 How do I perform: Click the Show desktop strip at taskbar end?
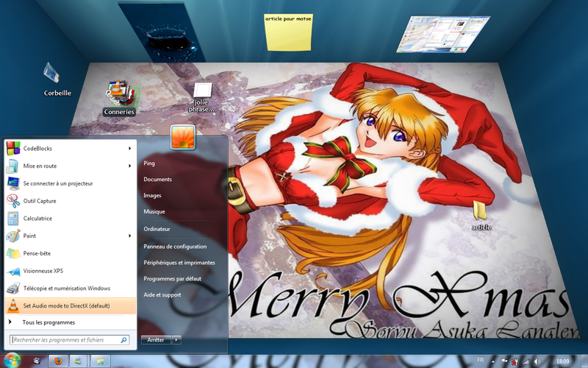(584, 361)
